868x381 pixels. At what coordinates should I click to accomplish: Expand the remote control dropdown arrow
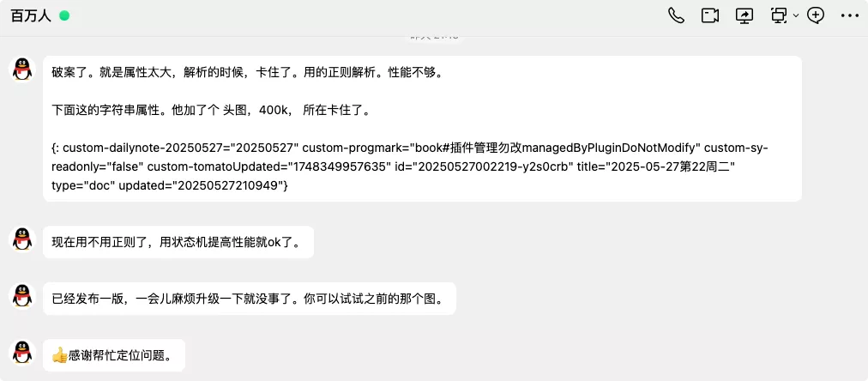796,15
